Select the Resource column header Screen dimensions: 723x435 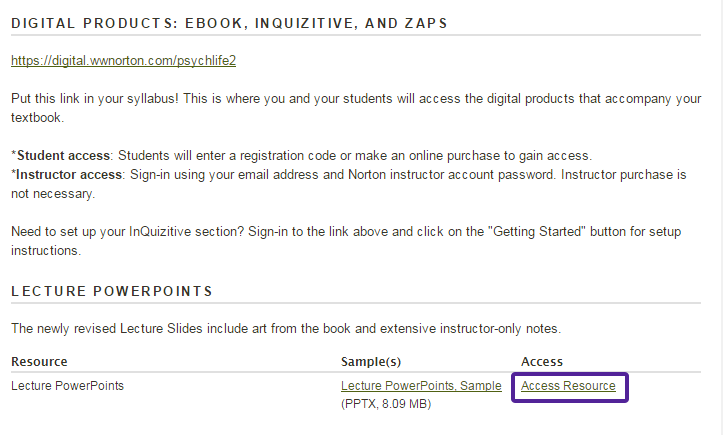pos(39,362)
